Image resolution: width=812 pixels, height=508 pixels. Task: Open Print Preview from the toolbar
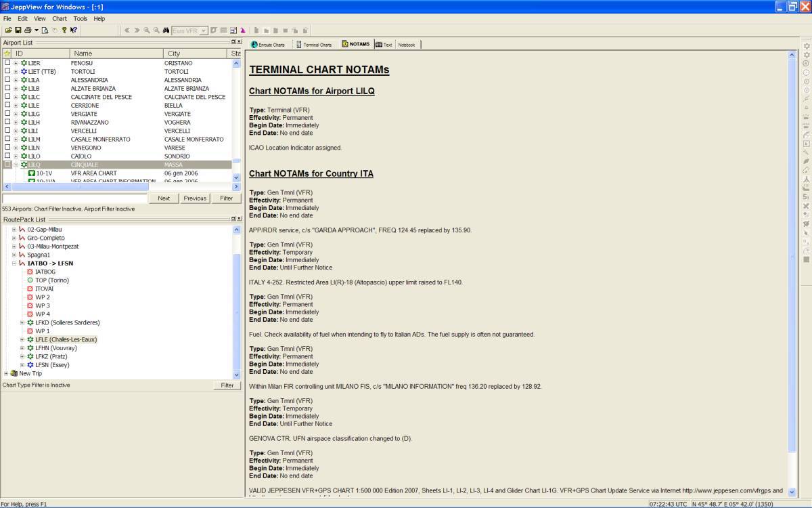[x=45, y=30]
